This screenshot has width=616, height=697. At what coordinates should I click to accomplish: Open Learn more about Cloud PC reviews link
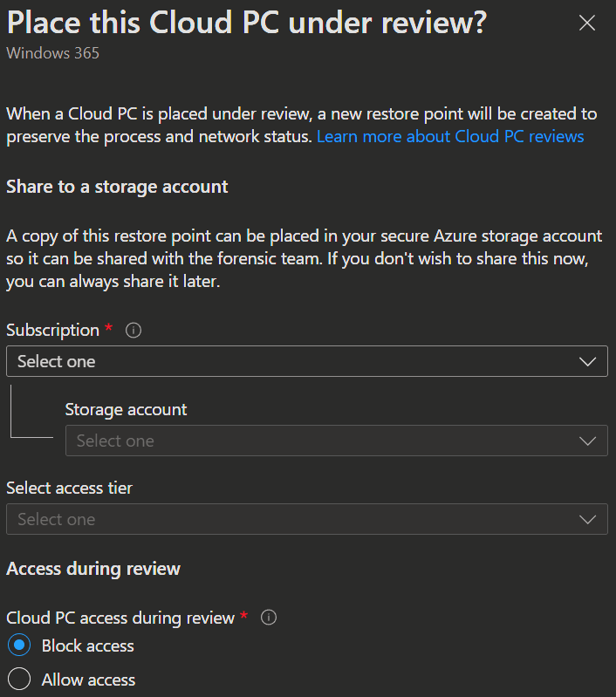click(450, 137)
